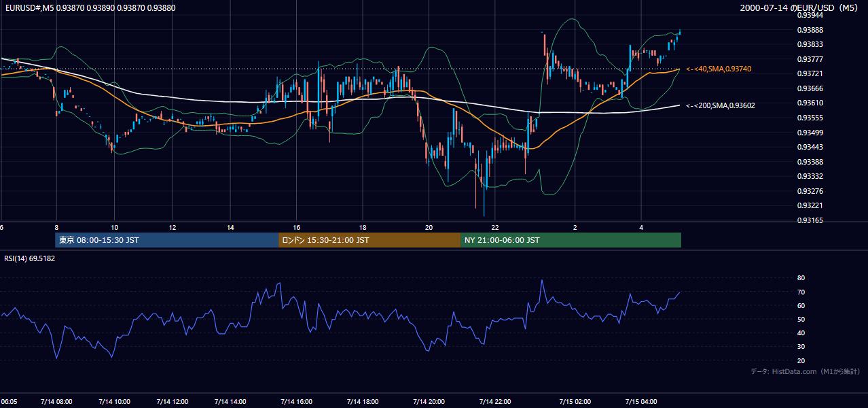Click hour label 22 under the price chart
The width and height of the screenshot is (868, 408).
tap(496, 227)
